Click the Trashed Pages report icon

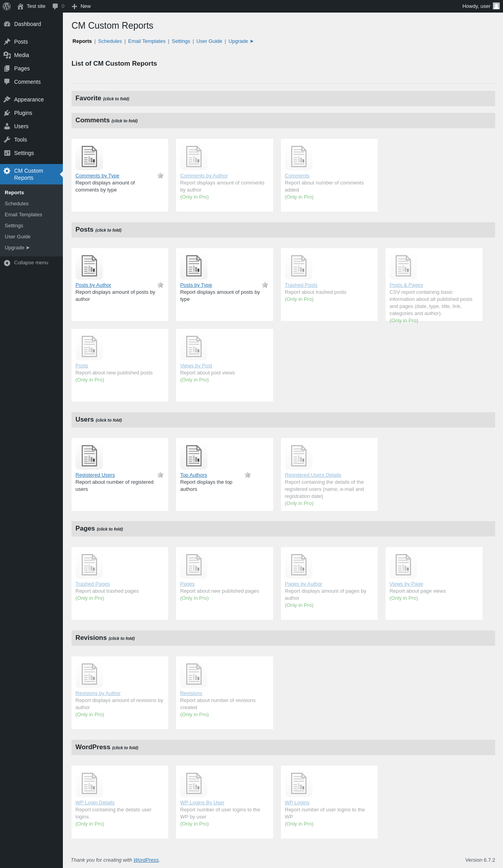click(89, 565)
